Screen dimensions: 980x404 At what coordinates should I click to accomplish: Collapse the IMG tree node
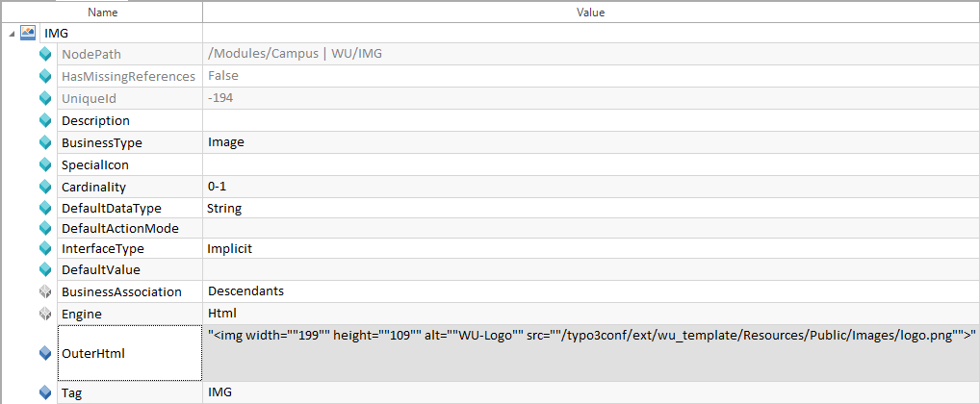11,33
